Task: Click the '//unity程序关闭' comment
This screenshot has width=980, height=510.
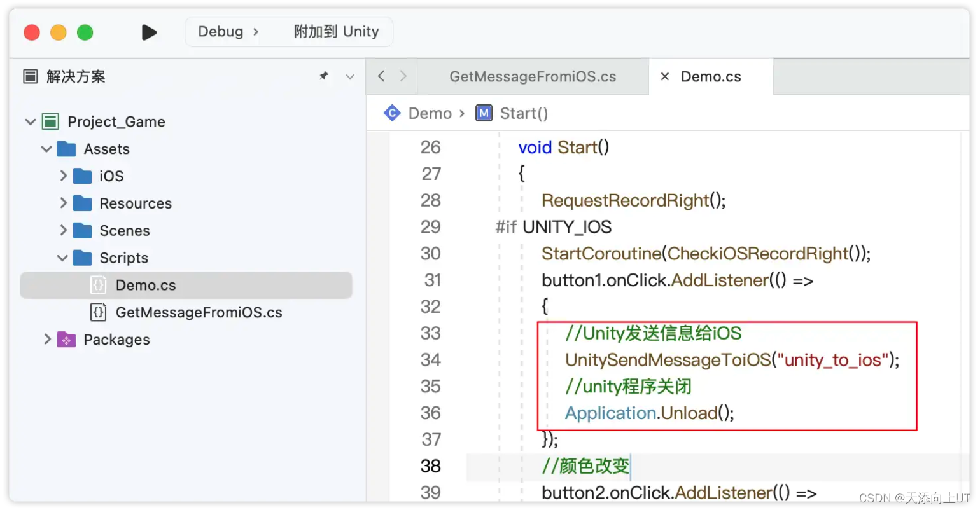Action: [x=628, y=387]
